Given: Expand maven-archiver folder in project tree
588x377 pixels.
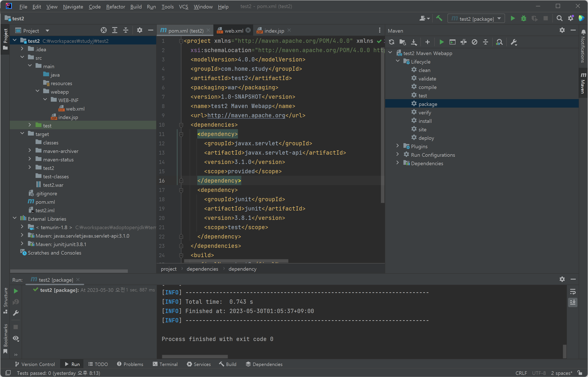Looking at the screenshot, I should click(30, 151).
